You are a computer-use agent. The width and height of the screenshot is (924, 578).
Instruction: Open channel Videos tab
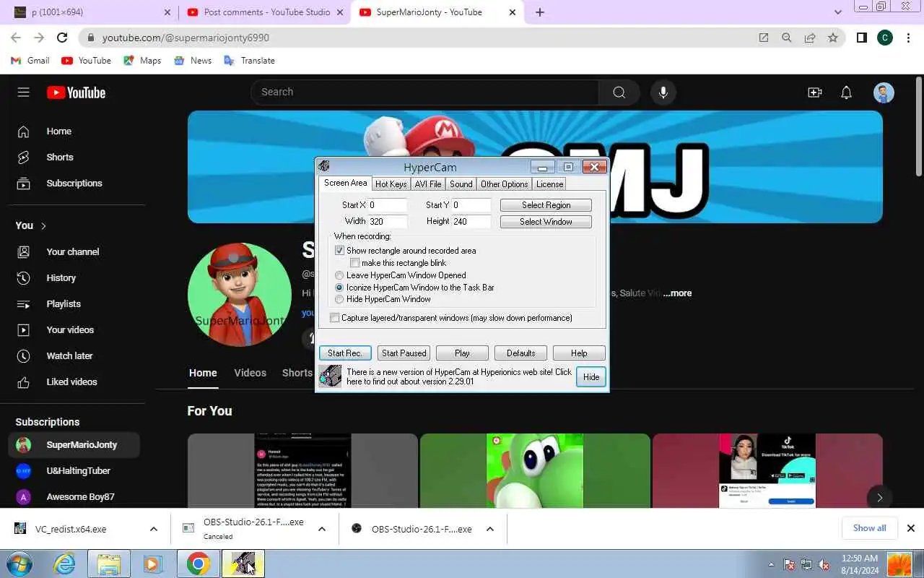(250, 373)
